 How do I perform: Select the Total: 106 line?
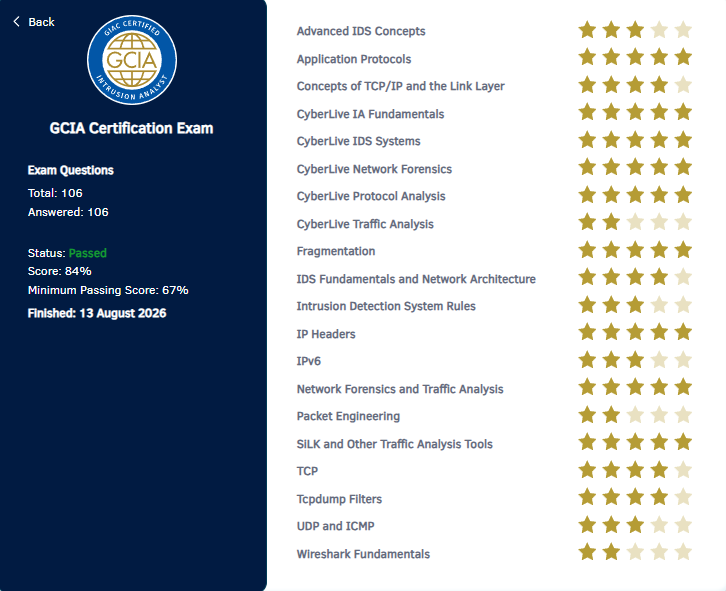(55, 193)
